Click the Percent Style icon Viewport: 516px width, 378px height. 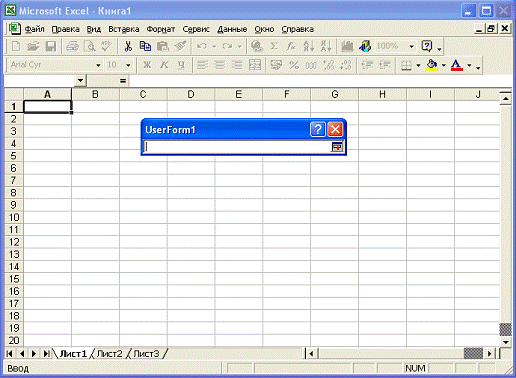[294, 65]
